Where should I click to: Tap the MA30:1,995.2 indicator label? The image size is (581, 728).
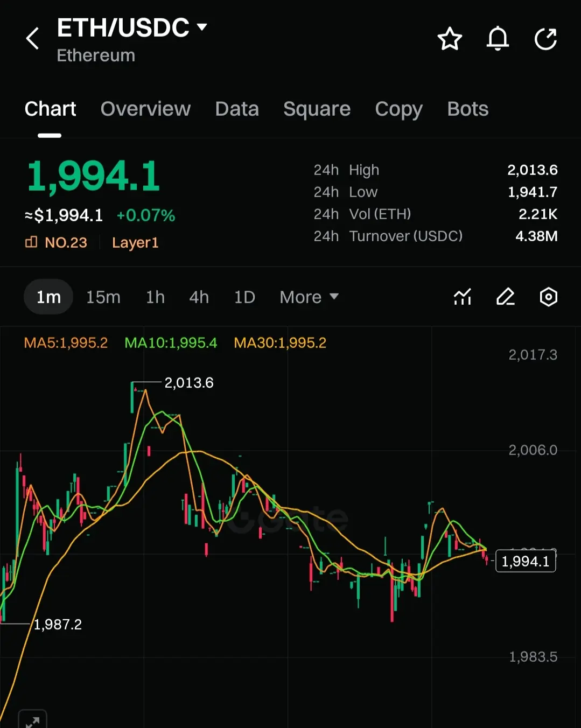pos(280,343)
